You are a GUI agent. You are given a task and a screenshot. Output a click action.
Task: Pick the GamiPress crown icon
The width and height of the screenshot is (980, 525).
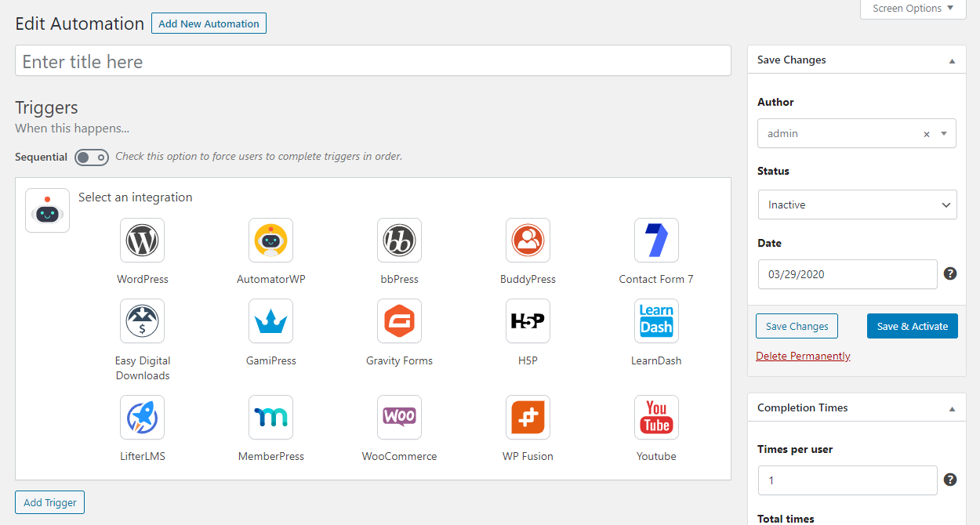coord(271,321)
